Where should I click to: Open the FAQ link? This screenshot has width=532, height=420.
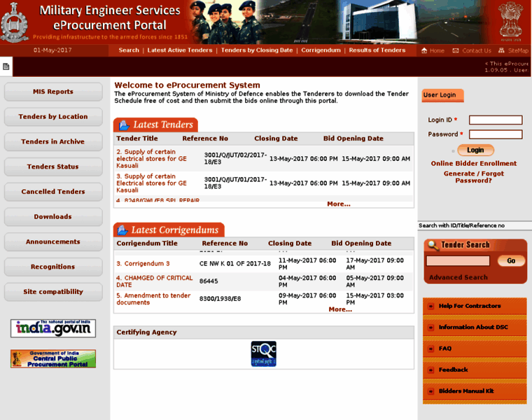444,349
